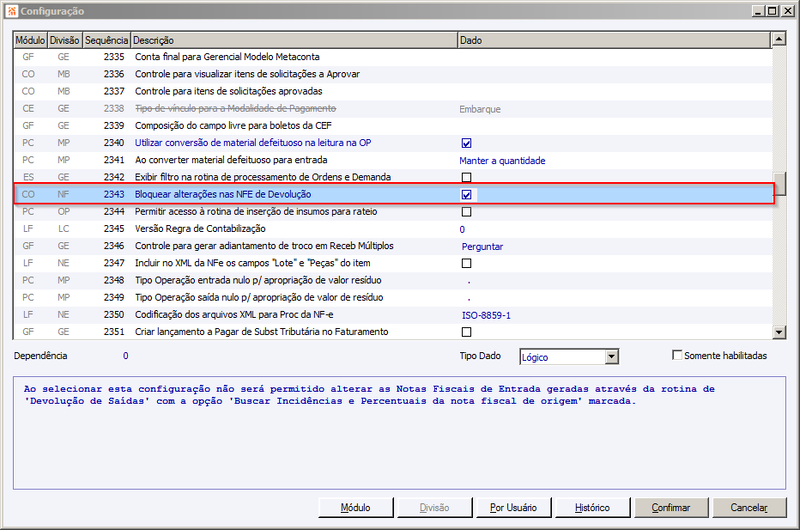The image size is (800, 530).
Task: Toggle 'Bloquear alterações nas NFE de Devolução' checkbox
Action: tap(466, 195)
